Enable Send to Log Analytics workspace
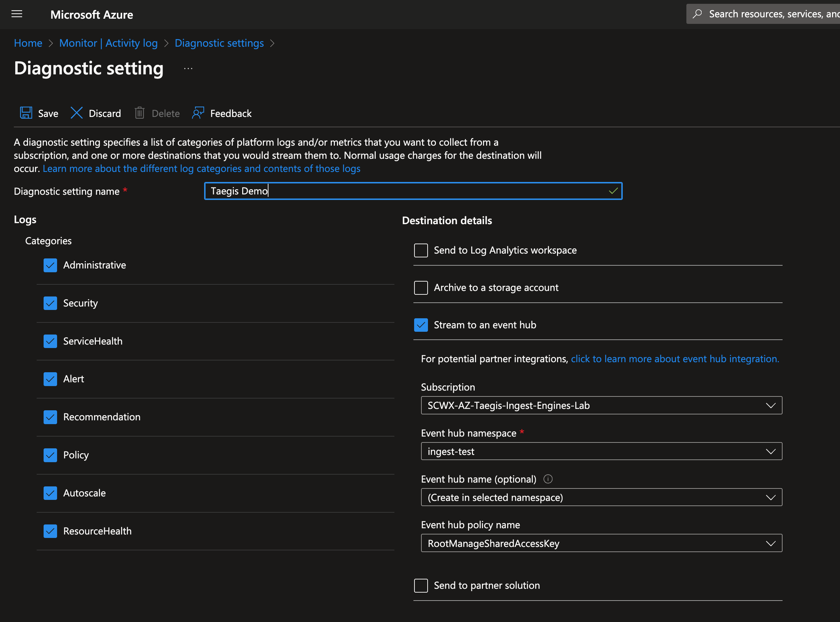The image size is (840, 622). [421, 250]
